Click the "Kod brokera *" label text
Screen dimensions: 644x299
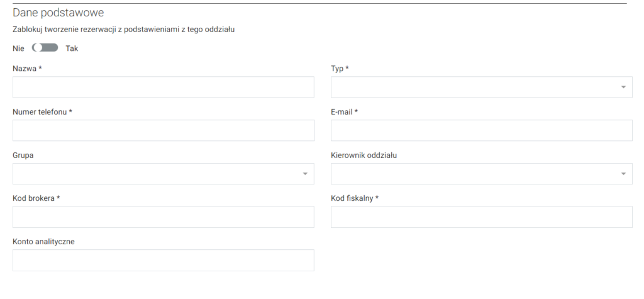36,198
